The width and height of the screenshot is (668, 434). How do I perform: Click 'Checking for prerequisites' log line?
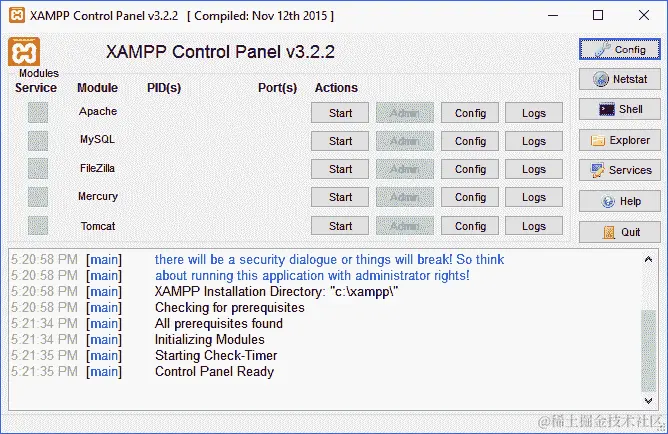[x=230, y=308]
